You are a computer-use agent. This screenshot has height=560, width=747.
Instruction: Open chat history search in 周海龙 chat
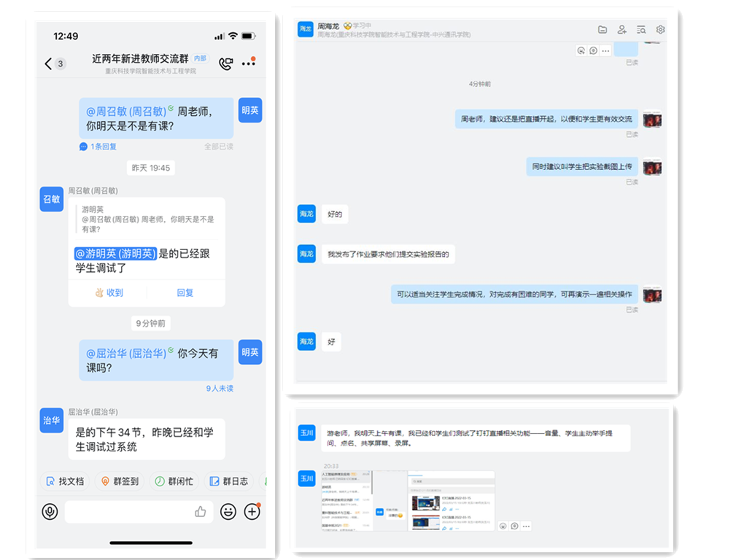click(641, 30)
